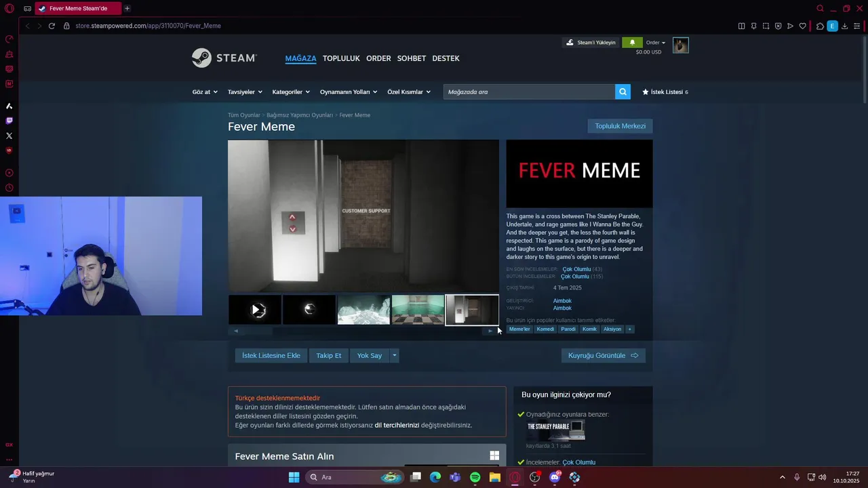Screen dimensions: 868x488
Task: Submit the store search with magnifier button
Action: (623, 91)
